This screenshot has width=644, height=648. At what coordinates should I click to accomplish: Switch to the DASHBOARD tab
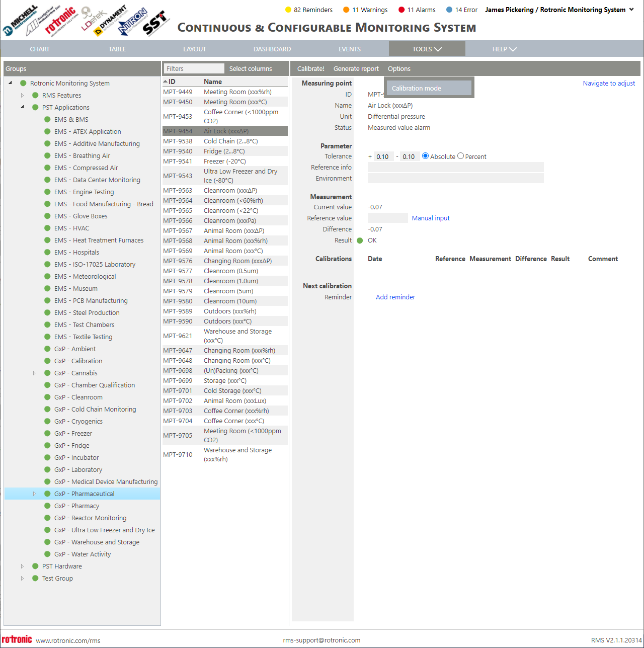(x=272, y=49)
